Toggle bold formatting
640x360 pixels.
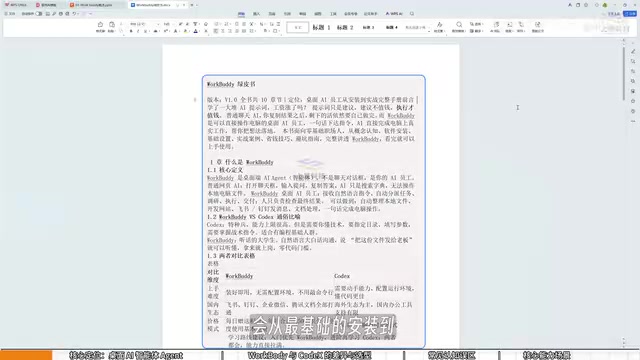click(131, 31)
